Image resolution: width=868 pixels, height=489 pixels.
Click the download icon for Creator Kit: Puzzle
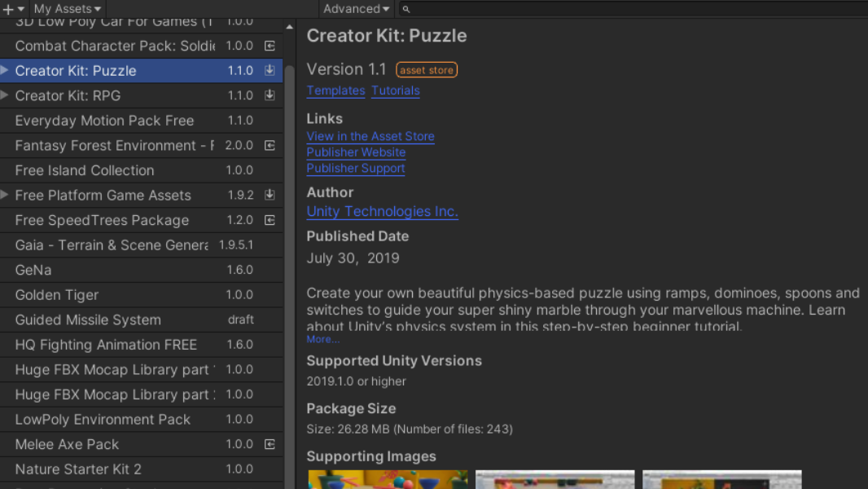(270, 70)
